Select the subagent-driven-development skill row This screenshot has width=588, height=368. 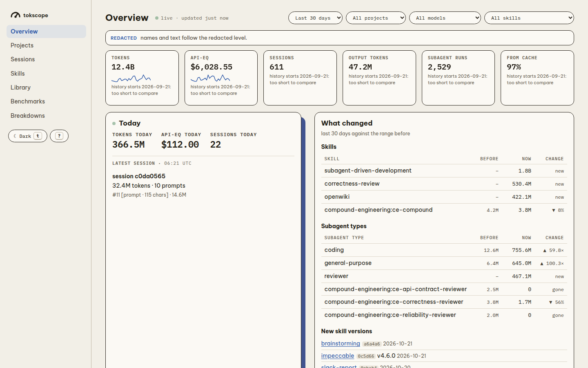[444, 171]
